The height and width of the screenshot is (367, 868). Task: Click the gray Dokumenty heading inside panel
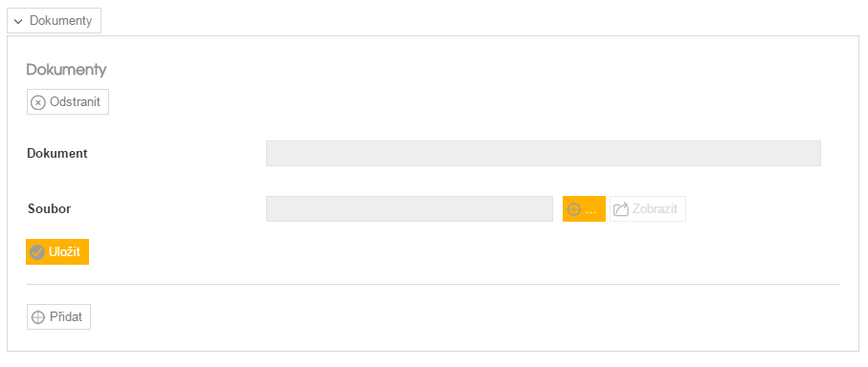(66, 70)
